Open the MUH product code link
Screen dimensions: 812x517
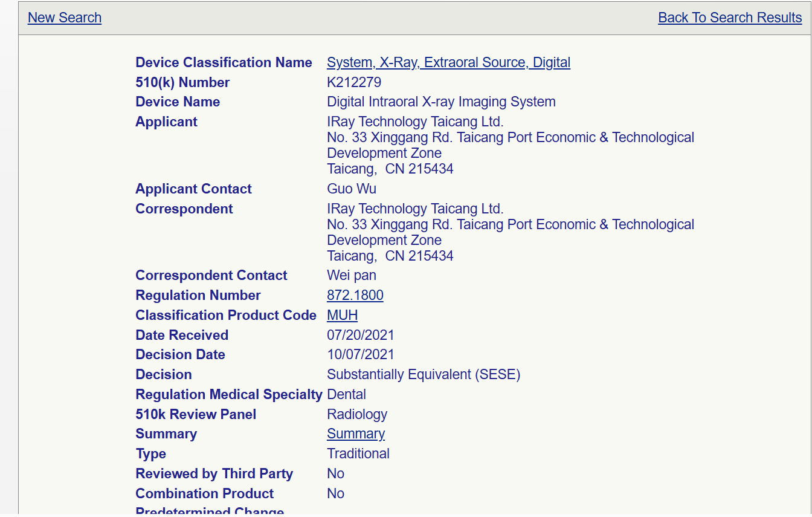pos(342,315)
